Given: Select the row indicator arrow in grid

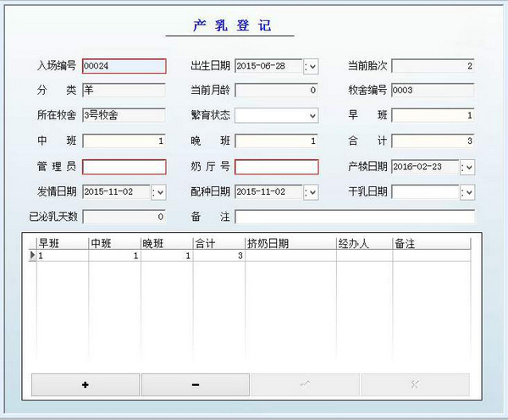Looking at the screenshot, I should pos(33,255).
